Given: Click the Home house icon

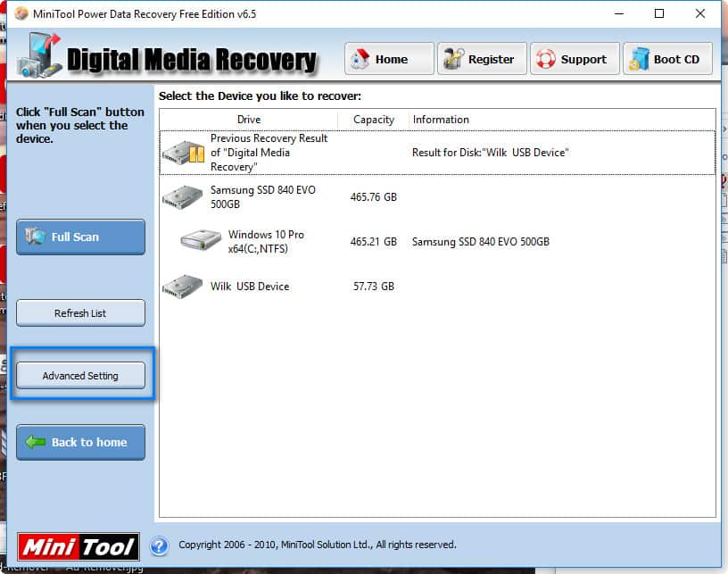Looking at the screenshot, I should (360, 60).
